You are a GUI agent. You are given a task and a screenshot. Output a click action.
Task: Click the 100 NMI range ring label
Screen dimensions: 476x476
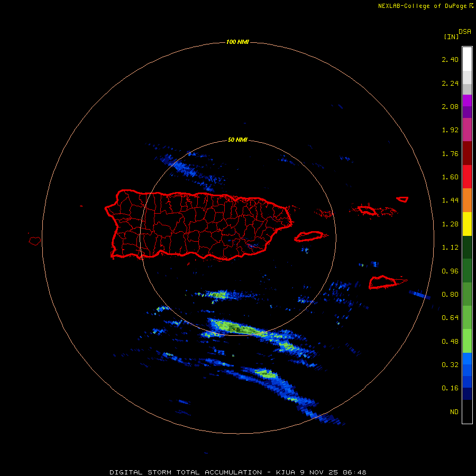237,42
